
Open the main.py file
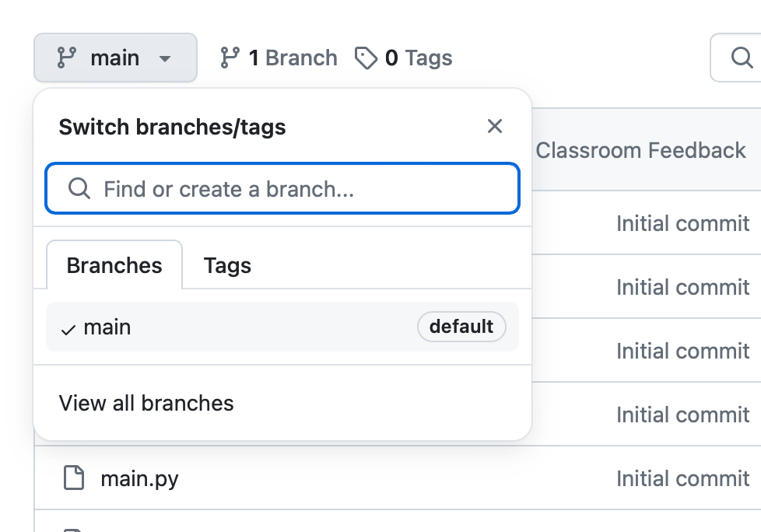click(139, 478)
